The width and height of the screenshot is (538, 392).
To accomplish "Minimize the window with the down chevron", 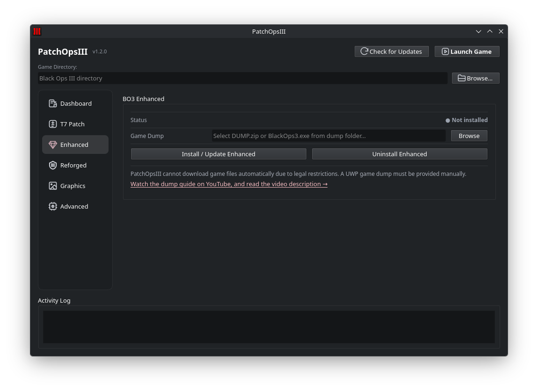I will (x=478, y=31).
